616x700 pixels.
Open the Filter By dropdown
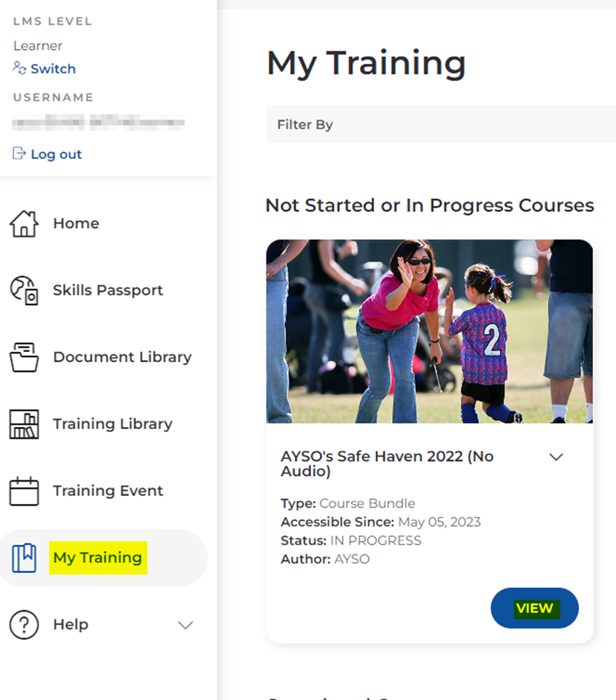440,125
